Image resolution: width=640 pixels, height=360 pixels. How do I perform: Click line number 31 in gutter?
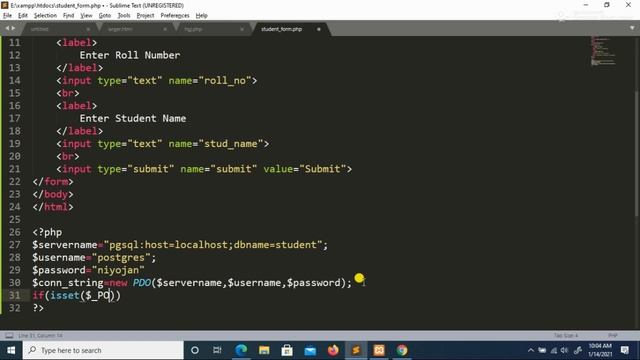tap(15, 296)
